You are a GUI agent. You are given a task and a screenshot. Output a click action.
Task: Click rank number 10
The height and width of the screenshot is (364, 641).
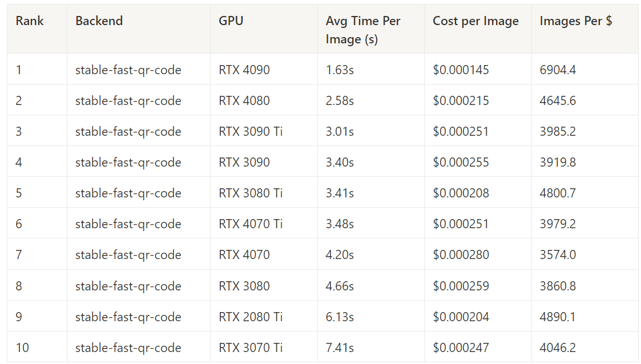click(22, 347)
